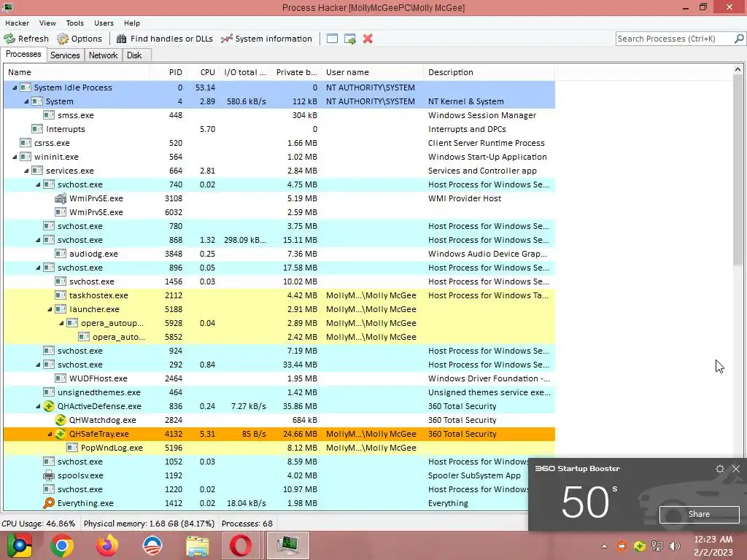Image resolution: width=747 pixels, height=560 pixels.
Task: Click the QHSafeTray.exe icon
Action: 61,434
